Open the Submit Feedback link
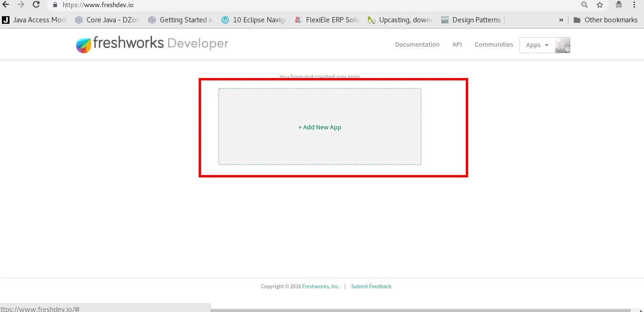 coord(371,286)
